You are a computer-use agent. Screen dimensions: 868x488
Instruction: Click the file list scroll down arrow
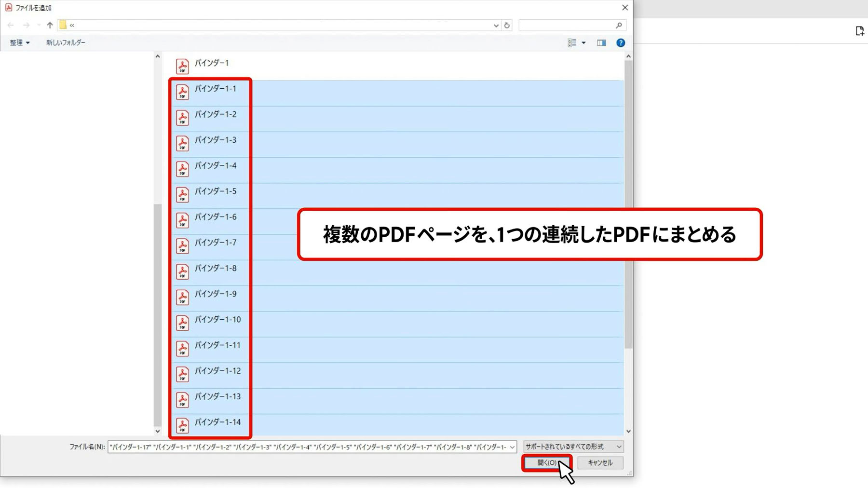pos(628,432)
